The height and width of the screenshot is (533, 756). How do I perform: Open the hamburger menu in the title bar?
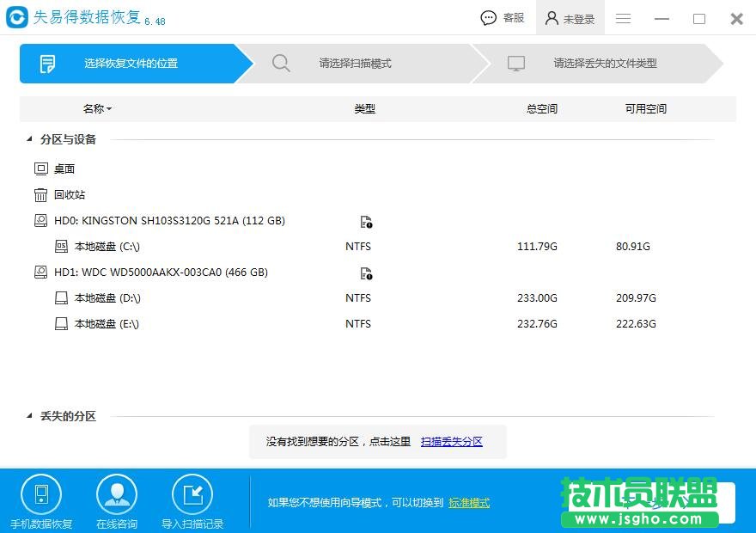tap(623, 18)
